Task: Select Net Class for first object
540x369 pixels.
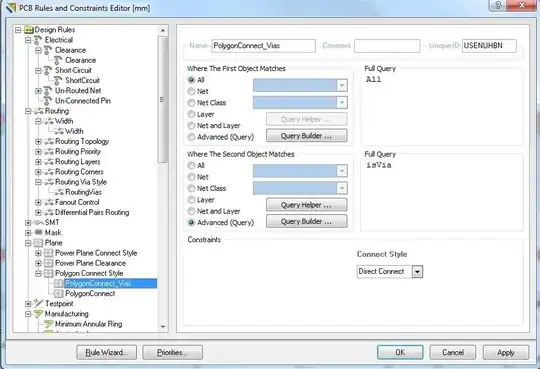Action: [x=191, y=103]
